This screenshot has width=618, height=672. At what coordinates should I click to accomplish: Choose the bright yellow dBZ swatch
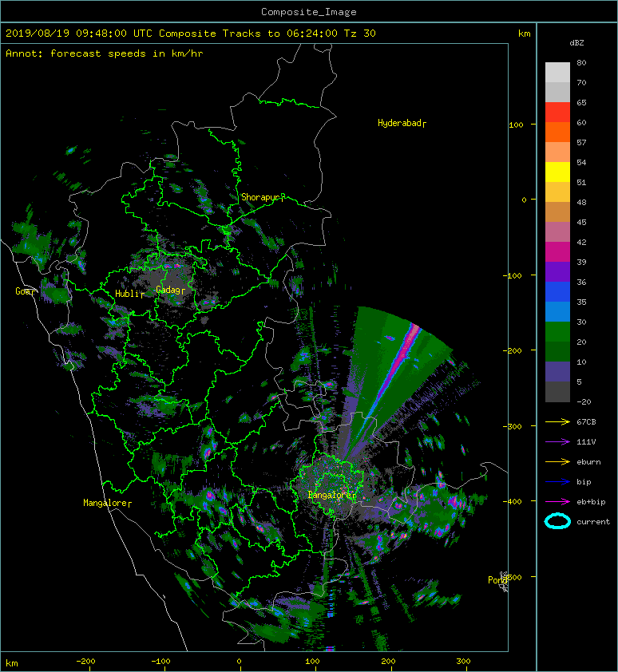point(557,172)
